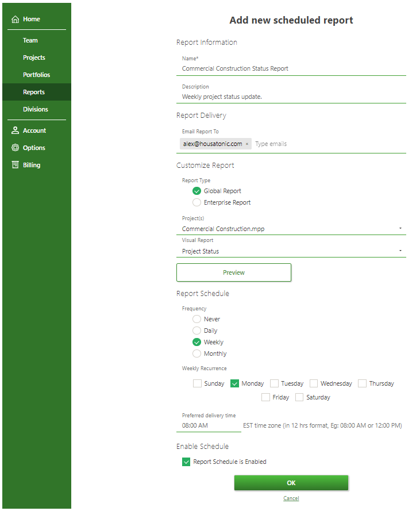Choose Daily frequency option
The image size is (420, 511).
tap(197, 331)
